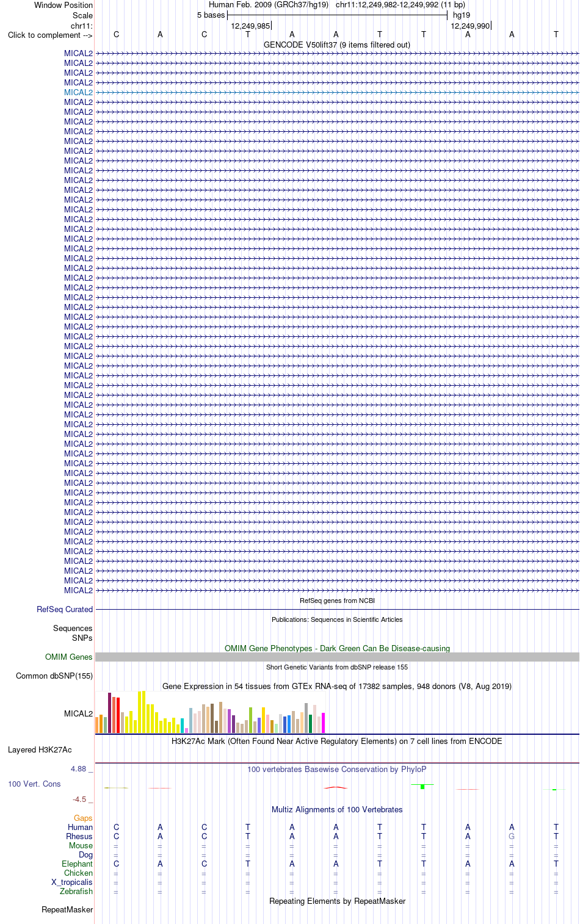Click the orange 'Gaps' alignment label
Viewport: 580px width, 924px height.
(83, 818)
